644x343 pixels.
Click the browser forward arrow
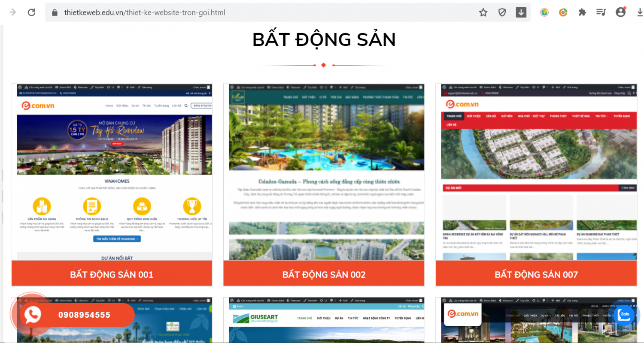[x=12, y=12]
